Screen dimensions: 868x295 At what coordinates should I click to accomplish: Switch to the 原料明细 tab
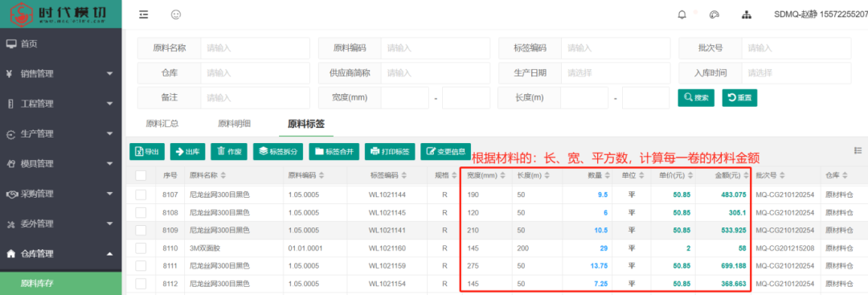click(x=234, y=124)
